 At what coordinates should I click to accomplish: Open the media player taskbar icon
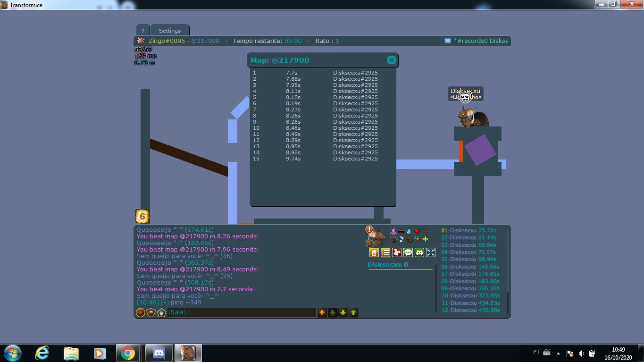(100, 353)
